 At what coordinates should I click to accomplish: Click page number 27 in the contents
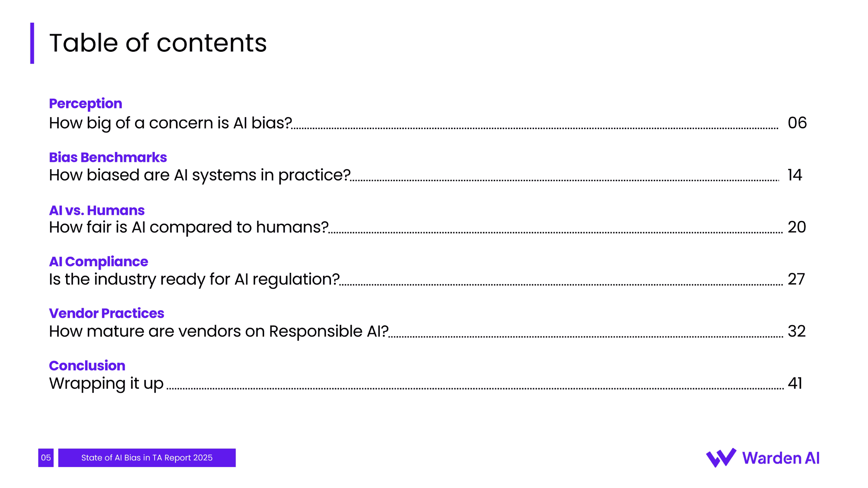point(796,279)
